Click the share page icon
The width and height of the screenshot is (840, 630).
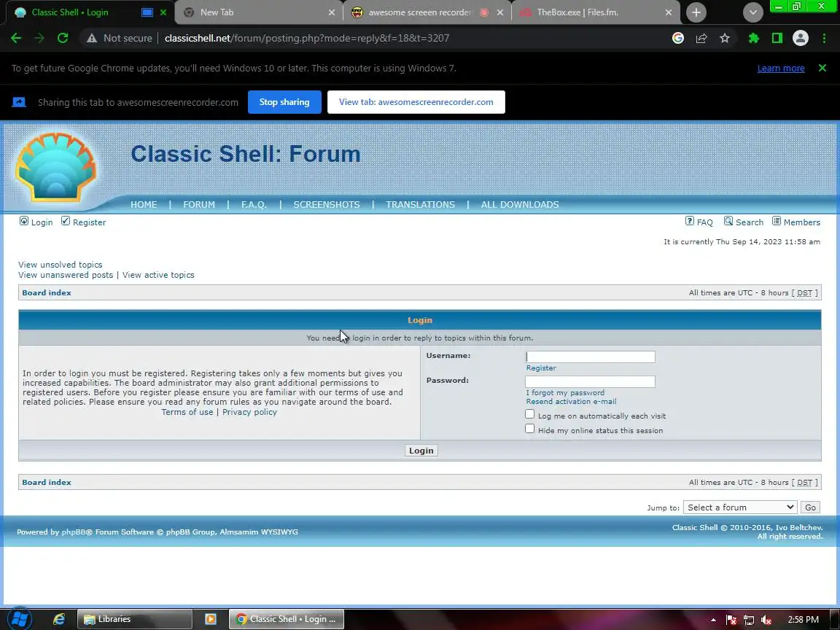[701, 38]
